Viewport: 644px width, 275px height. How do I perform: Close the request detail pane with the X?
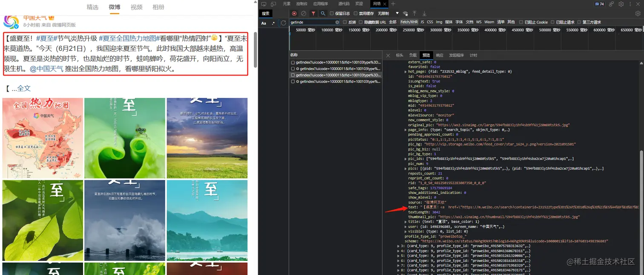tap(388, 55)
